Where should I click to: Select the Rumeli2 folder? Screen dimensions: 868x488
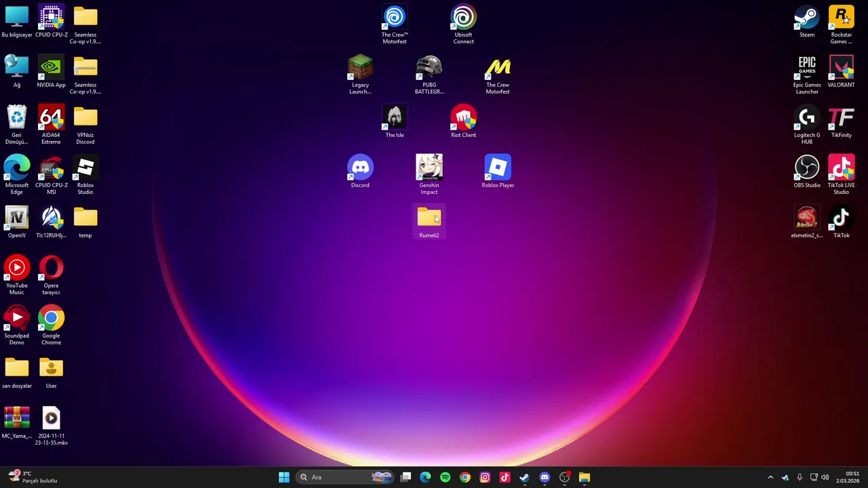click(429, 223)
